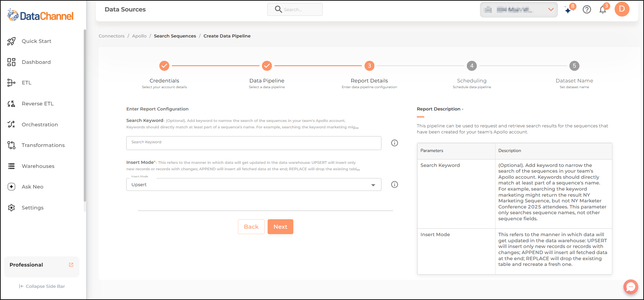Click the Transformations icon

point(11,145)
